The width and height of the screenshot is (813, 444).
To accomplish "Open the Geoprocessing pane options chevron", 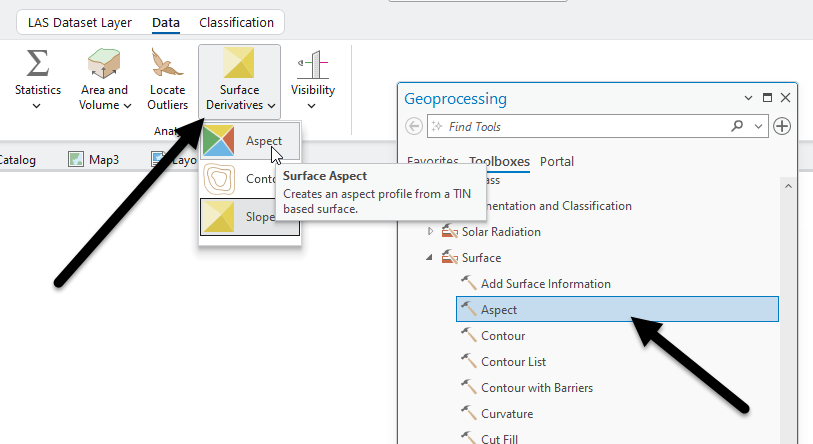I will tap(748, 98).
